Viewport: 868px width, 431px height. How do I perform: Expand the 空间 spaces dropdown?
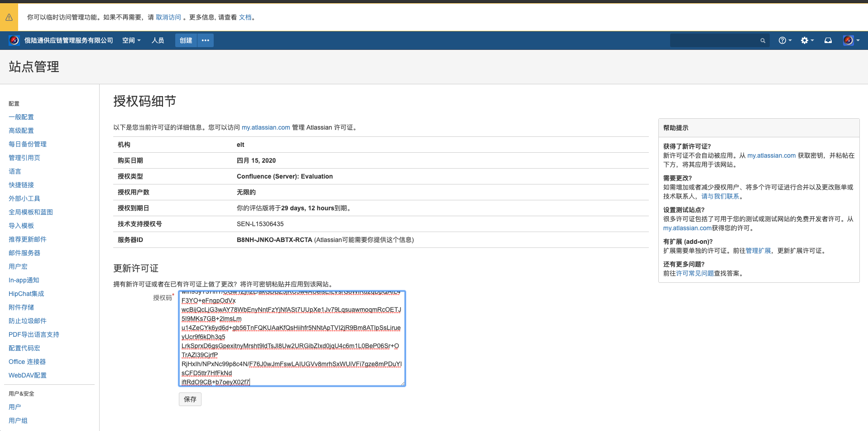pos(131,40)
